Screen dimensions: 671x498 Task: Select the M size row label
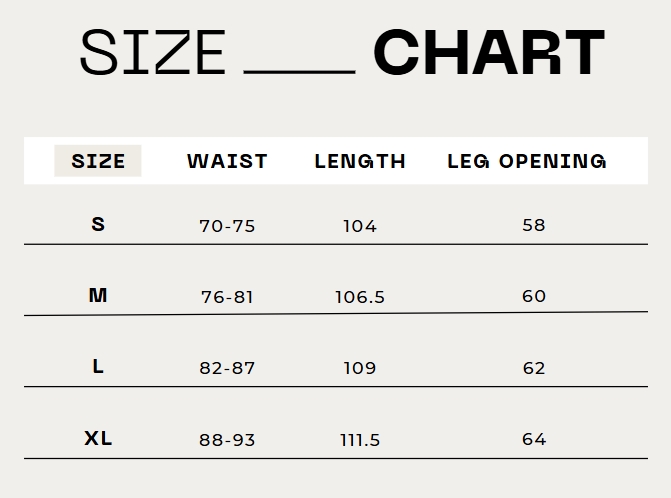[x=98, y=295]
